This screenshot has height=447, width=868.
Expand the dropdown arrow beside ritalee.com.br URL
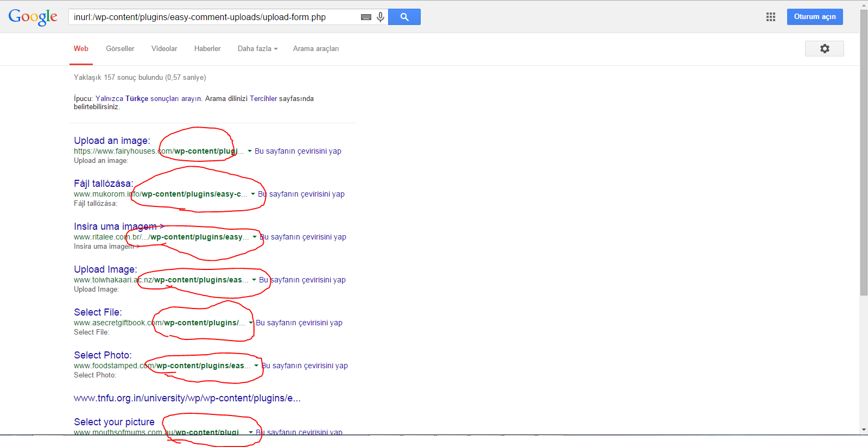pos(255,237)
